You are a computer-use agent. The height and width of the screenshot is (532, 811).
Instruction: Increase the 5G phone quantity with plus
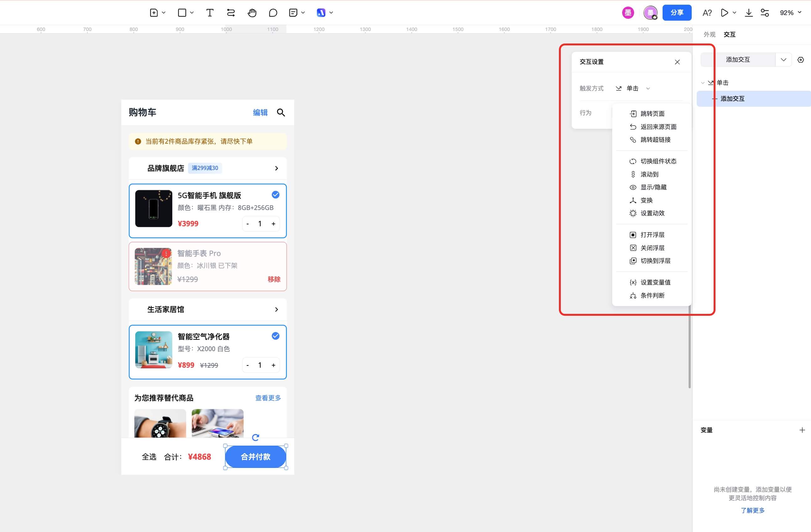(x=273, y=224)
